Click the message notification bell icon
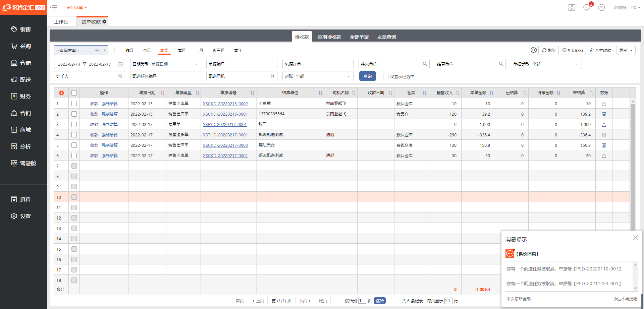644x309 pixels. coord(587,7)
